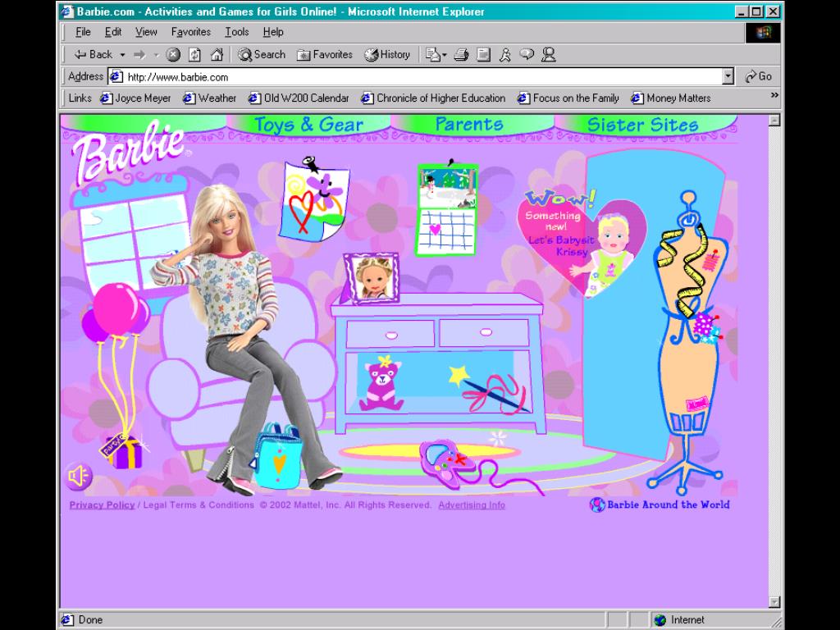
Task: Click the Barbie logo
Action: click(x=130, y=152)
